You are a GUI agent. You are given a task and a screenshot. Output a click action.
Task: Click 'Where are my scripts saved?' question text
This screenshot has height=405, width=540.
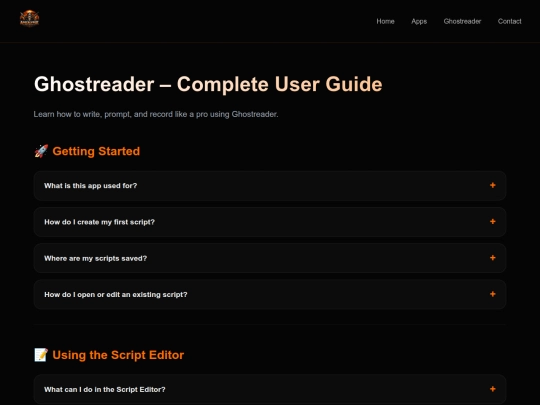coord(95,258)
